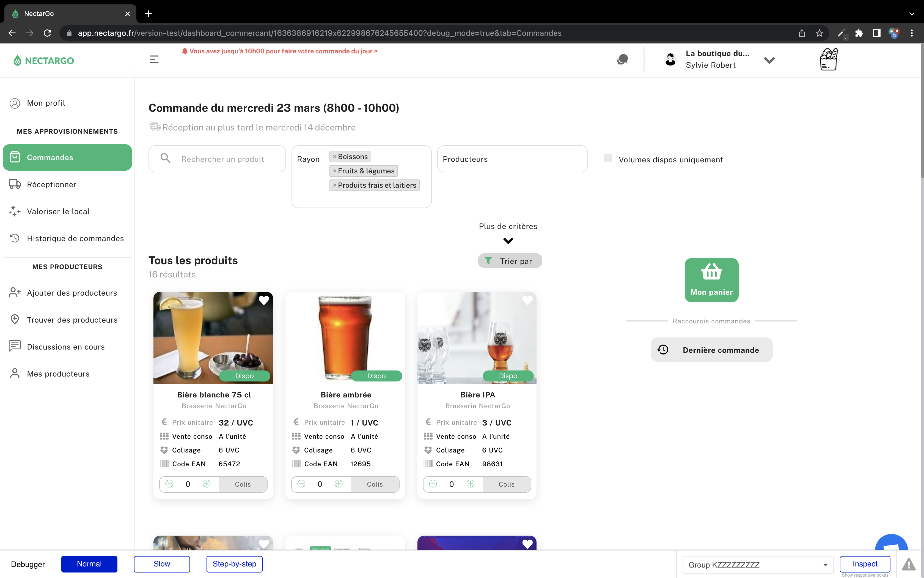Increase quantity of Bière blanche 75 cl
This screenshot has width=924, height=578.
coord(207,484)
